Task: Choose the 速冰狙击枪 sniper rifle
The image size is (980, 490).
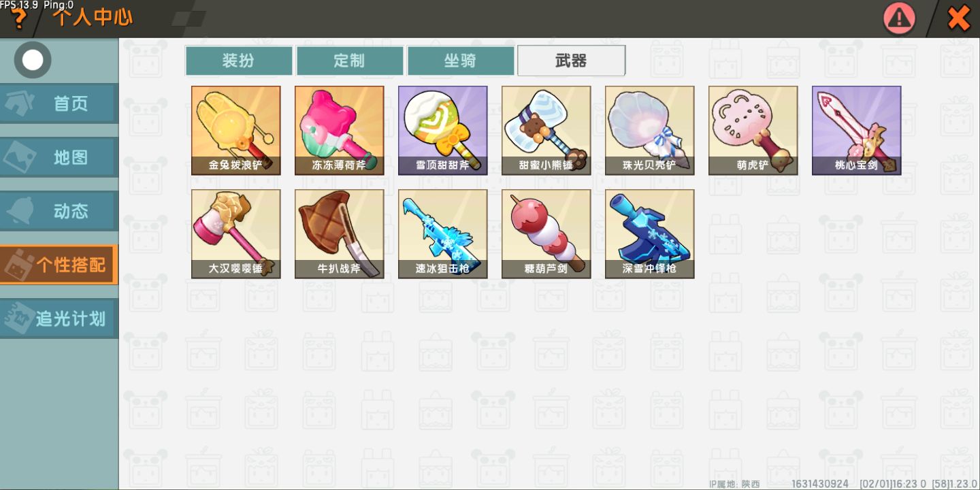Action: pos(443,234)
